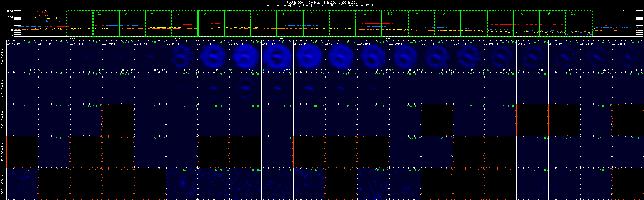Open the 3-6 keV image starting 20:43:48
The image size is (644, 200).
click(22, 56)
